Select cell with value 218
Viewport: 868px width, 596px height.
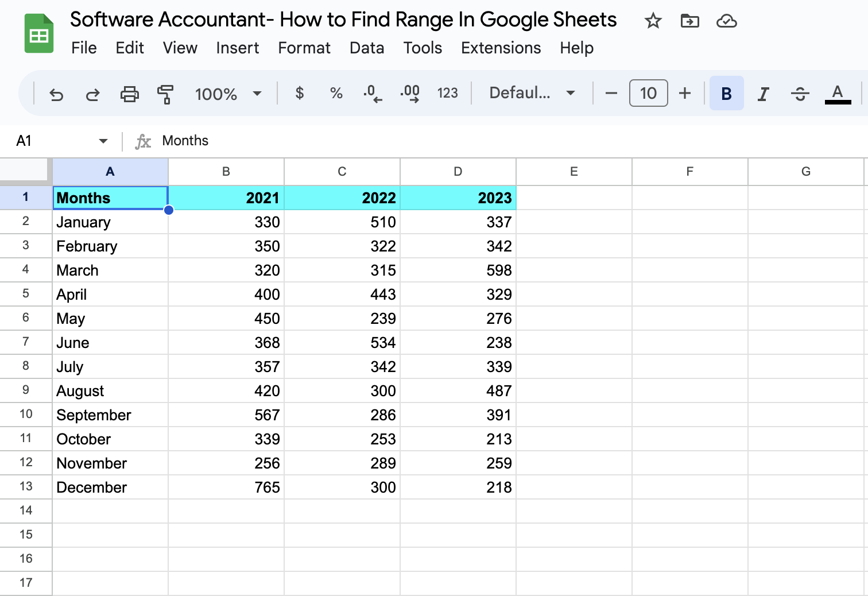(x=458, y=487)
